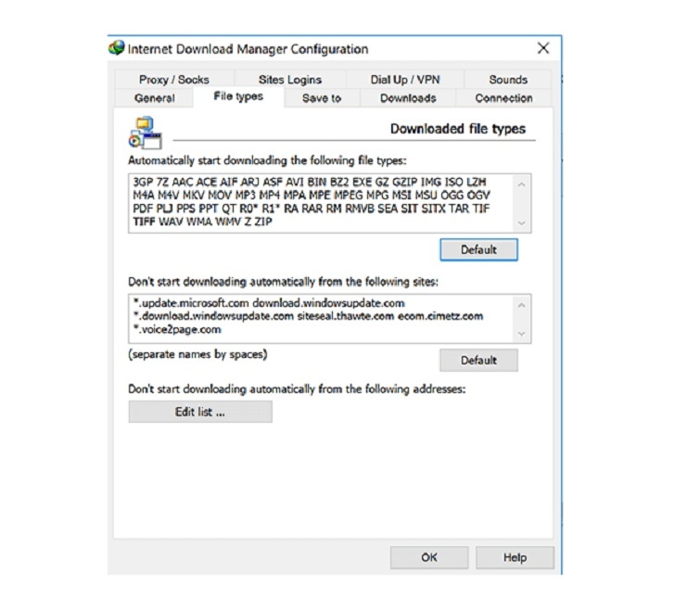Confirm settings with the OK button
The image size is (700, 611).
[428, 557]
